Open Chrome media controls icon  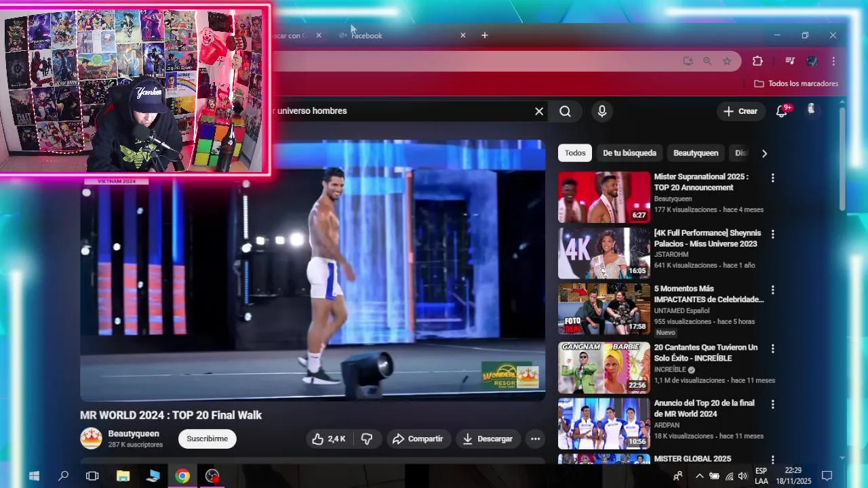tap(790, 61)
